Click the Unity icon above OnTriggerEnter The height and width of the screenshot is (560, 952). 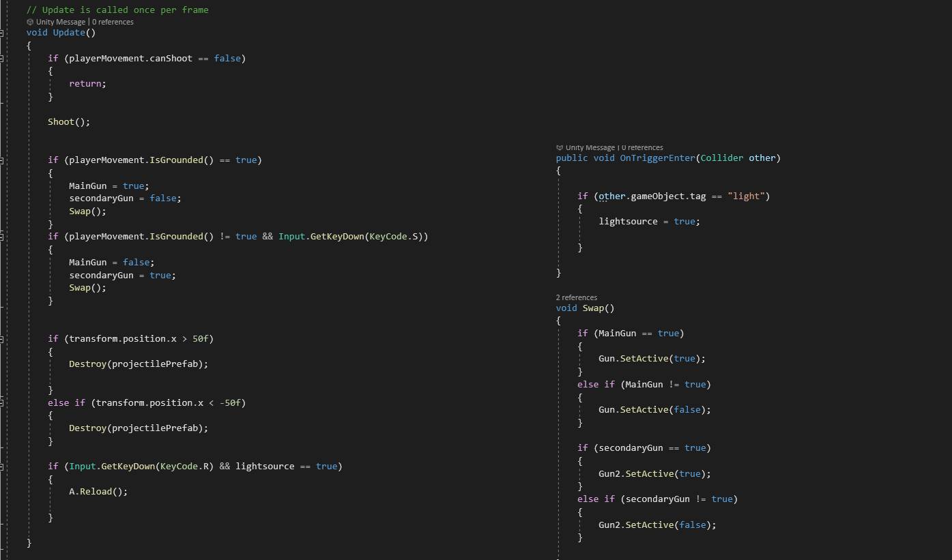click(560, 147)
